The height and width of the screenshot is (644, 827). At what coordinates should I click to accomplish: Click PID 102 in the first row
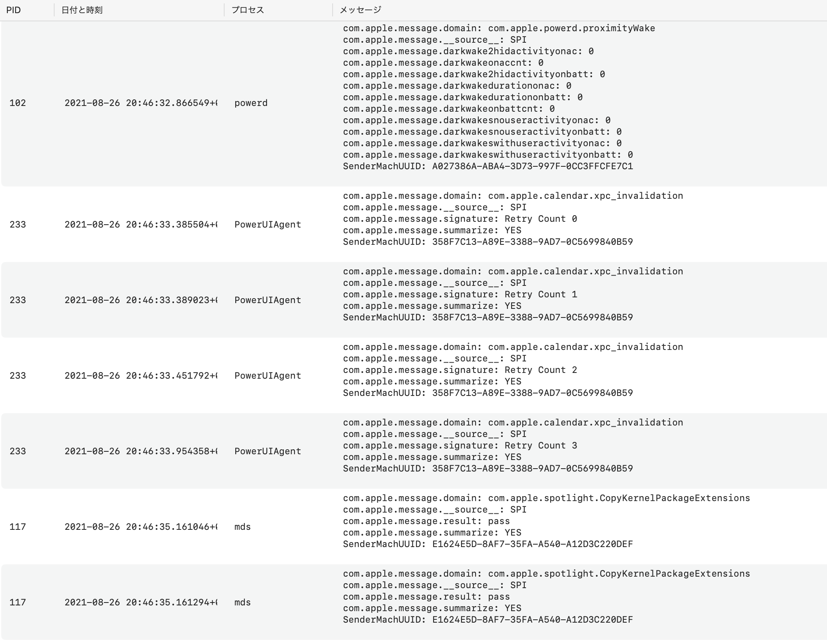(x=18, y=103)
